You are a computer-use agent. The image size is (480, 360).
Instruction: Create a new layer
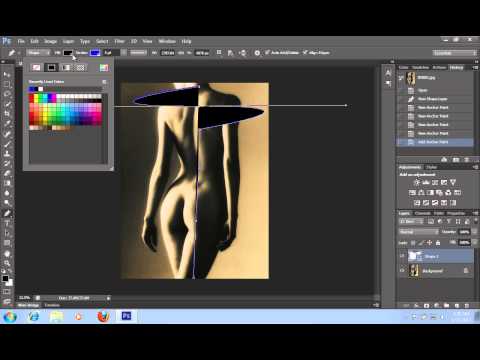(457, 305)
